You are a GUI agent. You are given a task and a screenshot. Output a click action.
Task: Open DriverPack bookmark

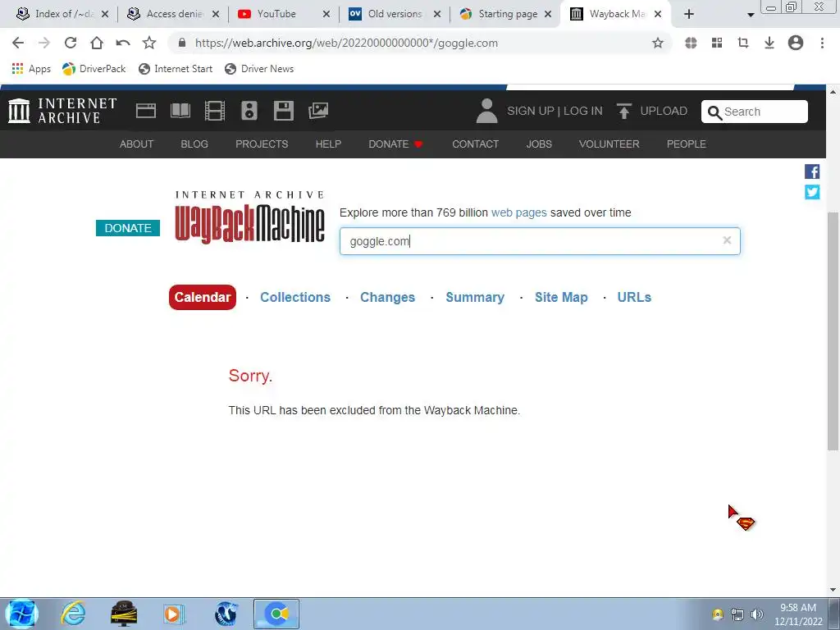tap(94, 69)
